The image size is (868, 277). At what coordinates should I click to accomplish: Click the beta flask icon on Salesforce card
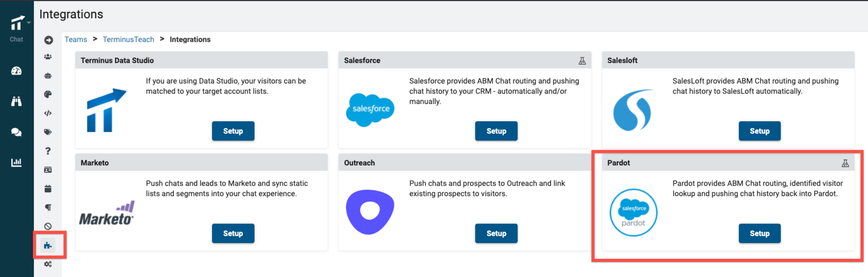pos(582,61)
